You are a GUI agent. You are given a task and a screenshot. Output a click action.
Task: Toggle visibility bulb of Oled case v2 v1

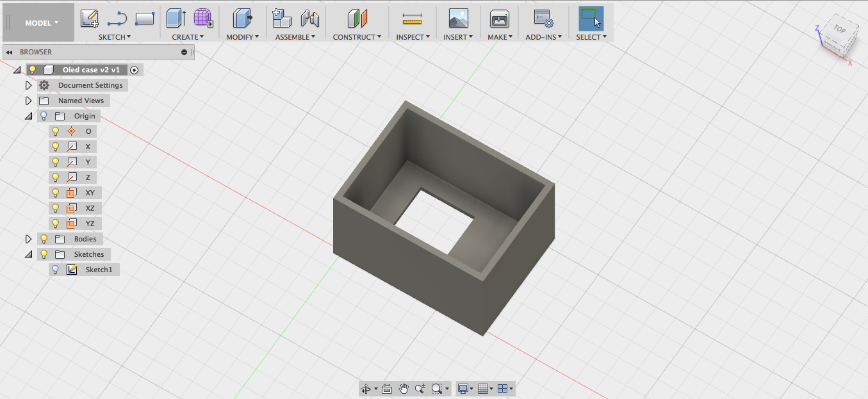(x=33, y=70)
